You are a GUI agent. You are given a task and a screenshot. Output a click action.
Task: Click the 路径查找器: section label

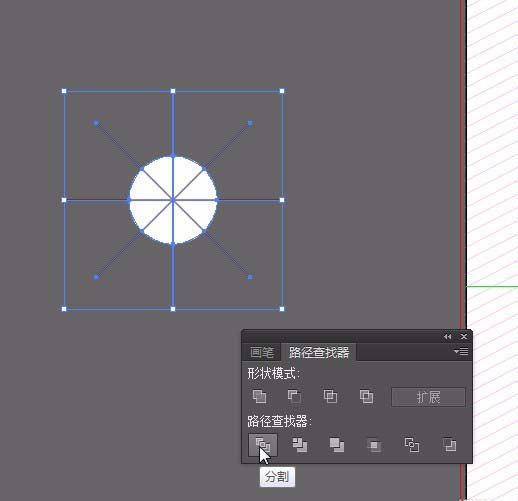[279, 421]
